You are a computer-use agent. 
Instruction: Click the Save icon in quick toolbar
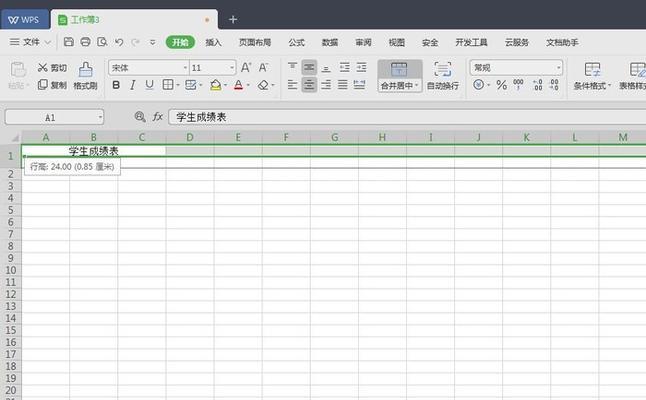pyautogui.click(x=68, y=42)
